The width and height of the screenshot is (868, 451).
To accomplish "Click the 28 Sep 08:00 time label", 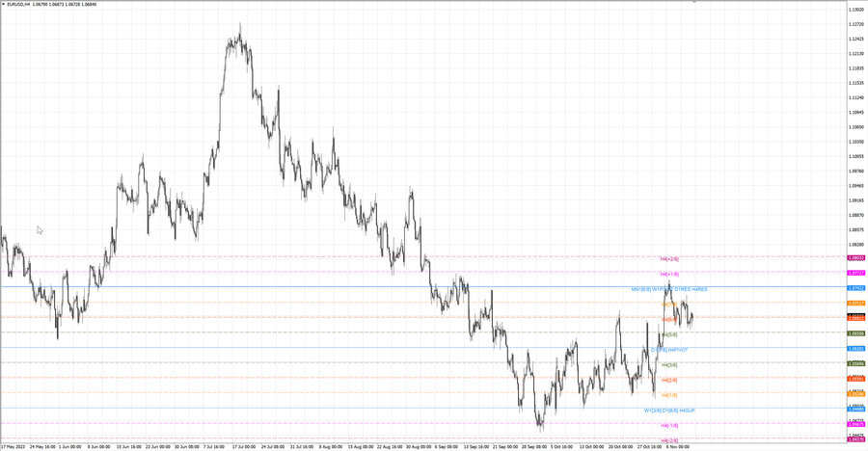I will click(x=533, y=446).
